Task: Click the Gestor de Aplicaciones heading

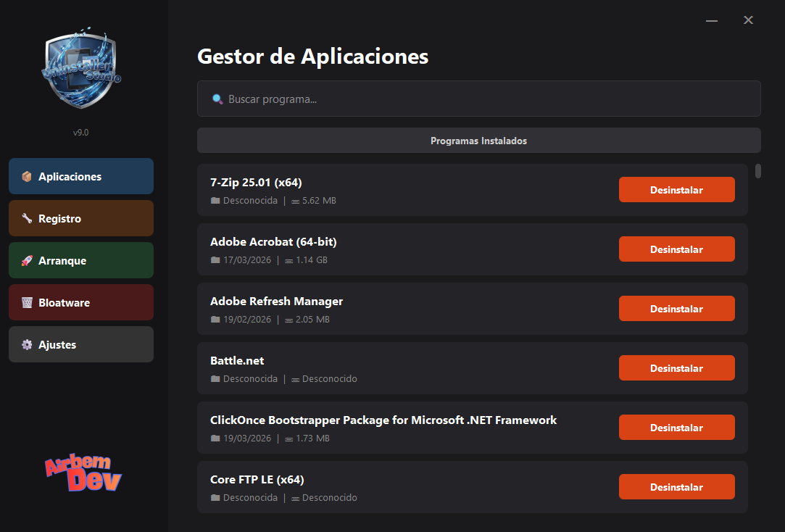Action: click(x=313, y=57)
